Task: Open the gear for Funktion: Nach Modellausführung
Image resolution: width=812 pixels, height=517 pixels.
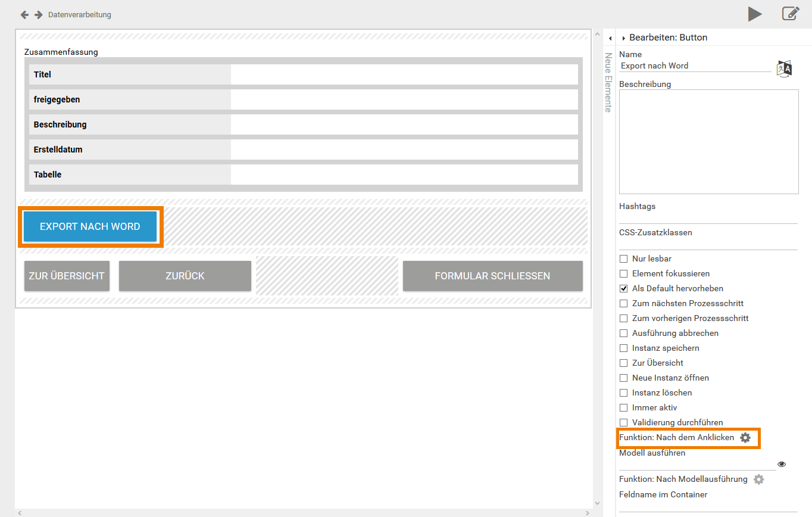Action: click(x=758, y=479)
